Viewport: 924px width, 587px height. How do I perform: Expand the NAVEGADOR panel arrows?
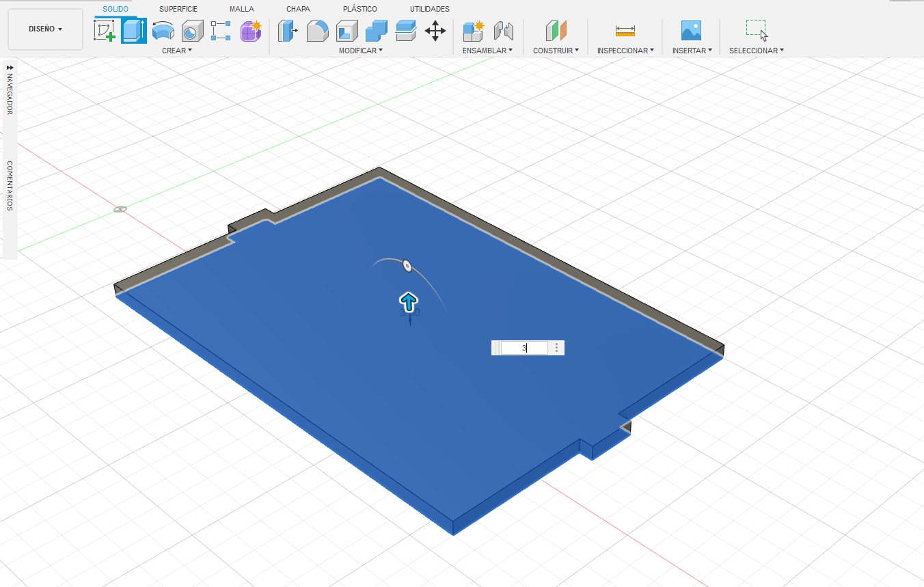point(10,68)
